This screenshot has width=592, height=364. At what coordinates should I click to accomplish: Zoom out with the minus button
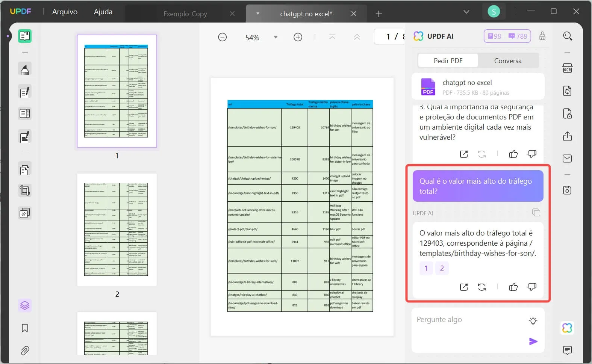click(x=223, y=37)
